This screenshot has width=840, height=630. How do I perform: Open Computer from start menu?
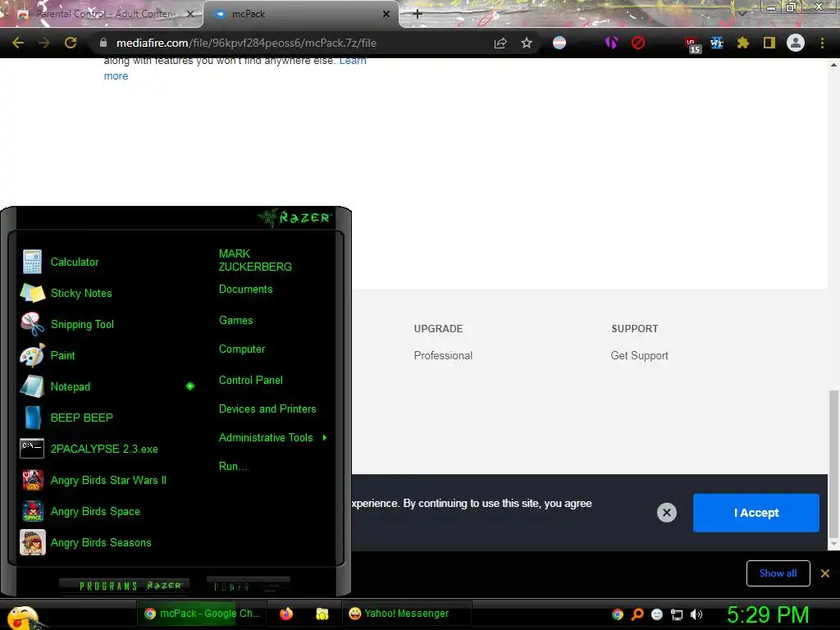tap(242, 349)
